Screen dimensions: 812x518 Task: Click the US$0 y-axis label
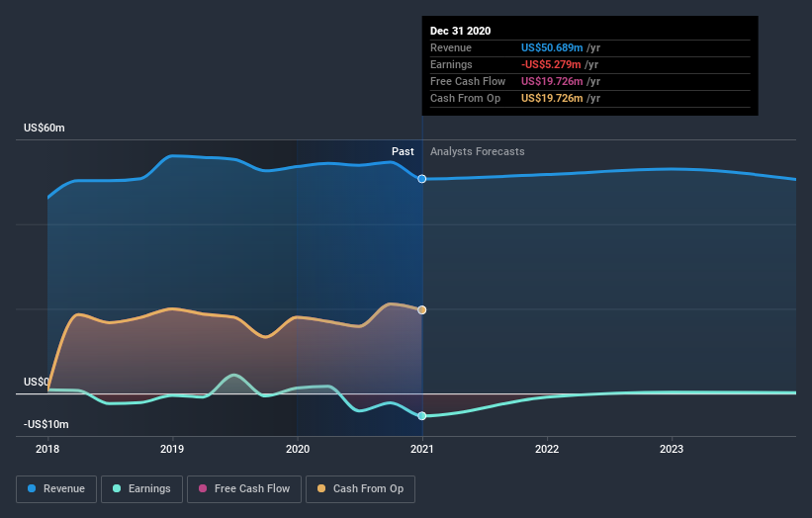[x=37, y=382]
